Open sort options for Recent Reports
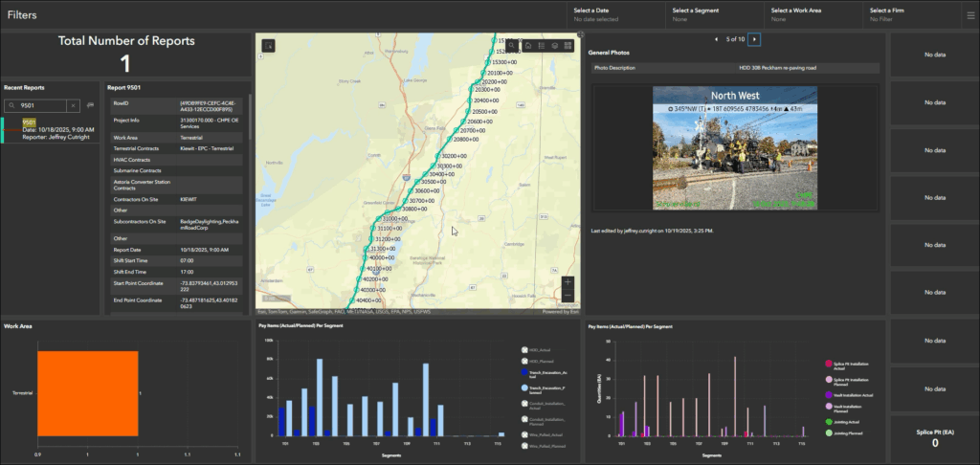Image resolution: width=980 pixels, height=465 pixels. [x=90, y=105]
